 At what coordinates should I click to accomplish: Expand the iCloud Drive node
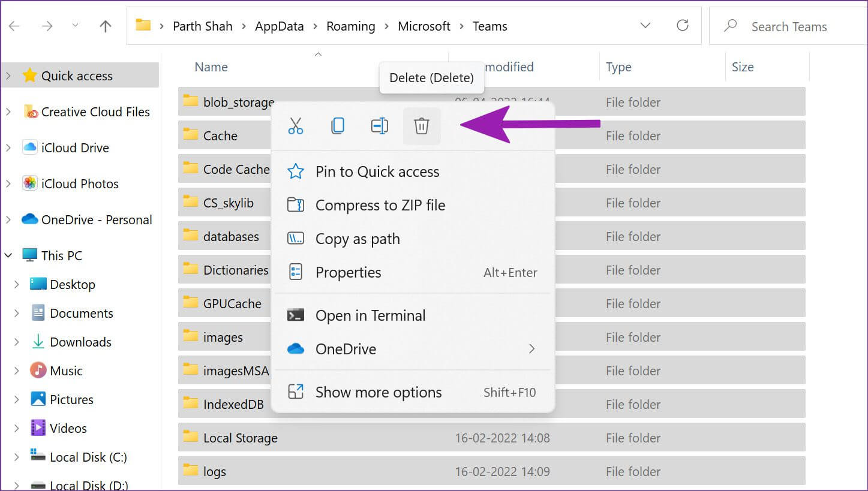[8, 148]
